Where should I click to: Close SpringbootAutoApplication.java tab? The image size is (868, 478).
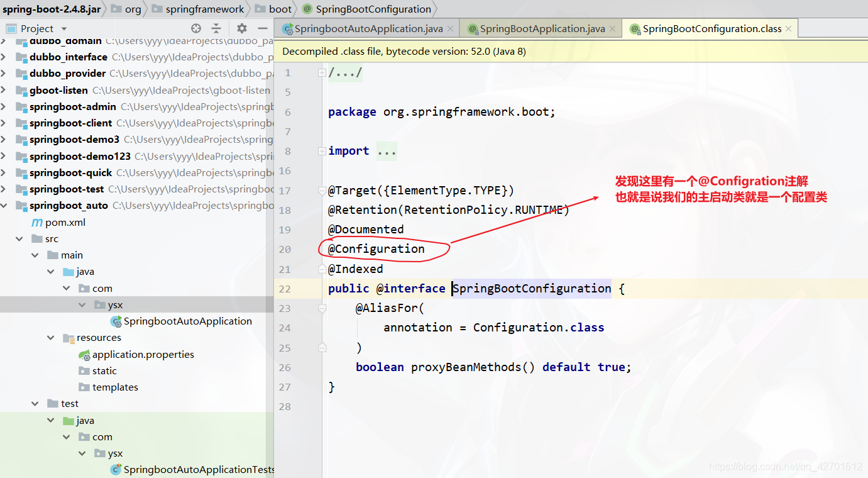pos(450,29)
